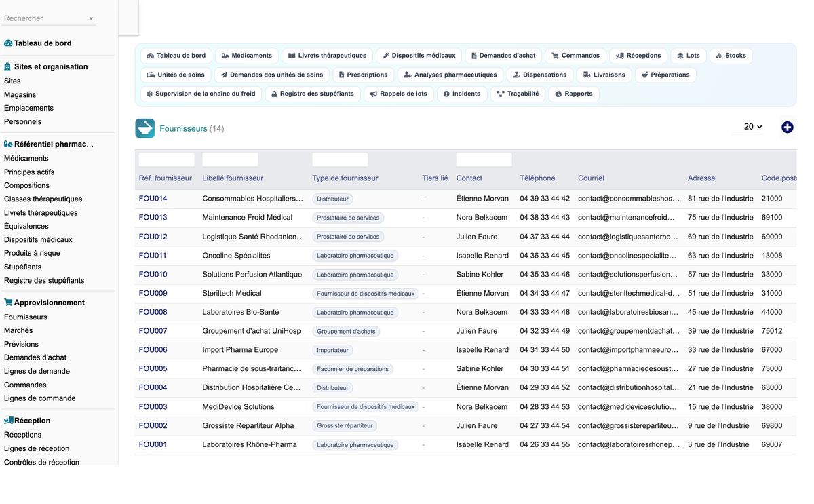Viewport: 814px width, 504px height.
Task: Open the Prescriptions tab
Action: (363, 75)
